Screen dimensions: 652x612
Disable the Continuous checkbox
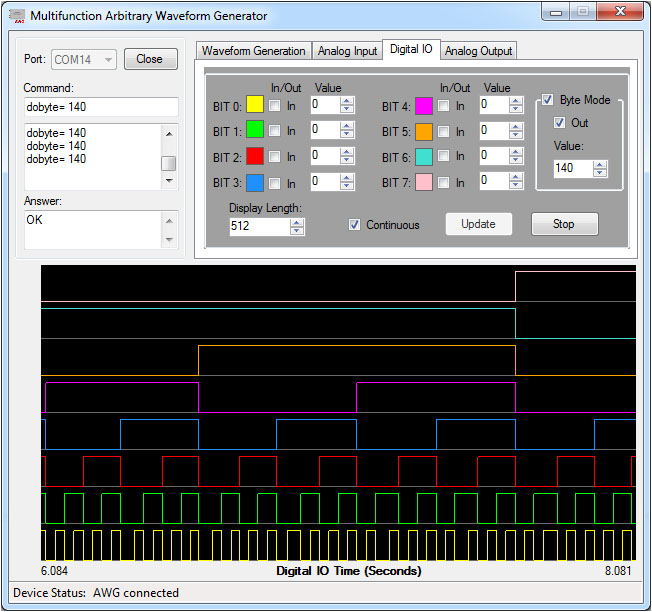[354, 225]
